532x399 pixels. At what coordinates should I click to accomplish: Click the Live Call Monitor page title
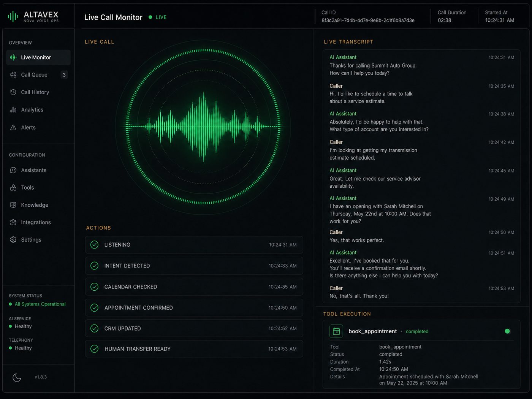pos(113,17)
